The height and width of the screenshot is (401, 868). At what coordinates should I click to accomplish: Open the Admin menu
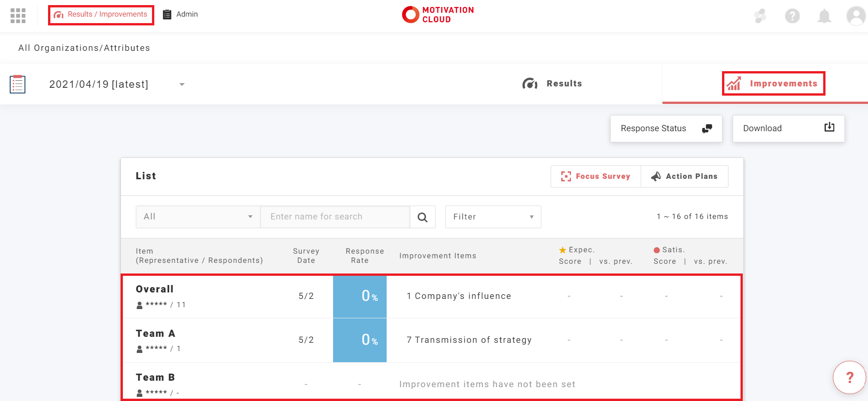[x=181, y=14]
